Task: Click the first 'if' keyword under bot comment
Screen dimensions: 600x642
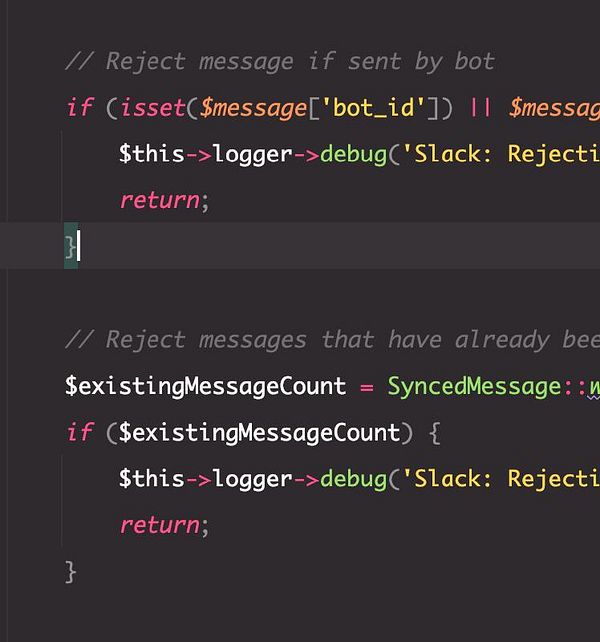Action: (78, 107)
